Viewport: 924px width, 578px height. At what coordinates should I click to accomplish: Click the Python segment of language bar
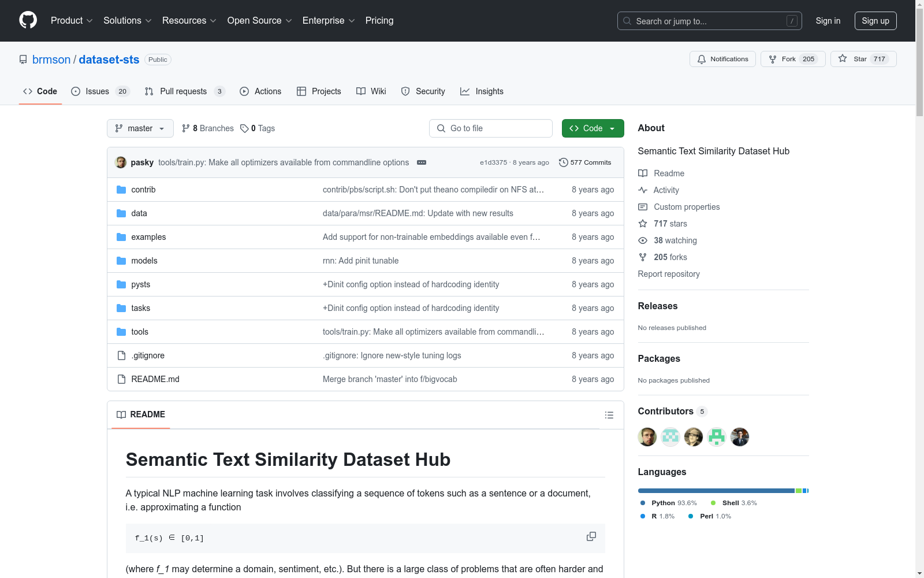(717, 491)
